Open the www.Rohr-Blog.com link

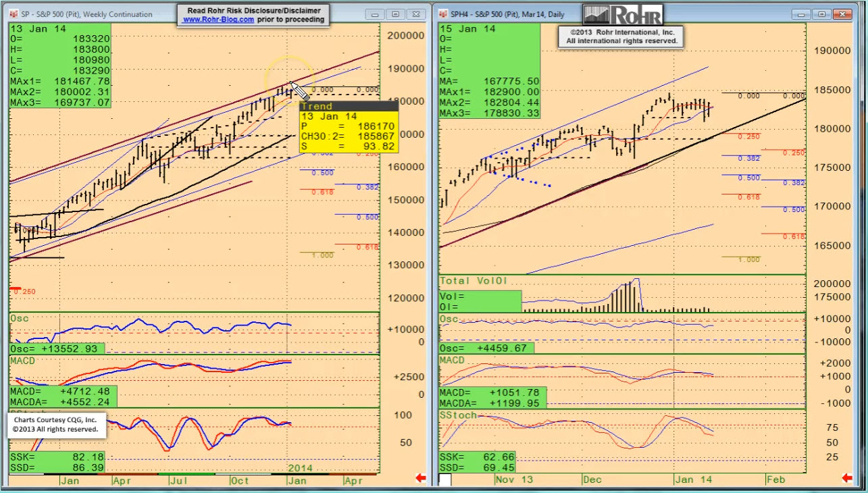coord(218,20)
